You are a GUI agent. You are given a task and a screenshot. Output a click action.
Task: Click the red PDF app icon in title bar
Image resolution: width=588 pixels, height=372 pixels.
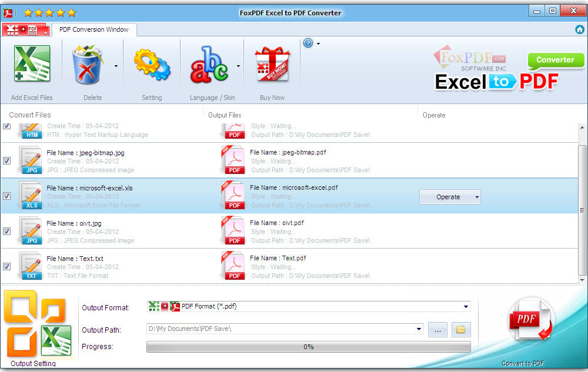click(8, 13)
